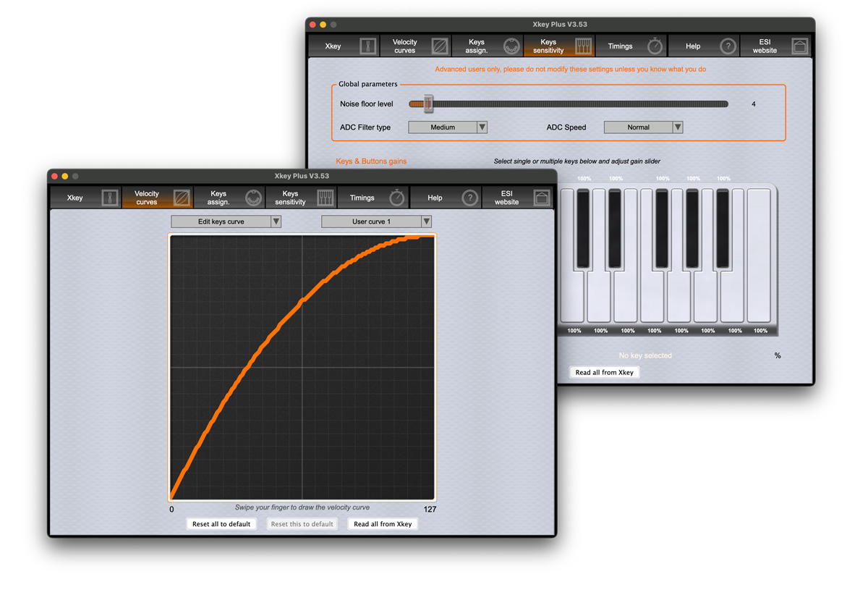Adjust the Noise floor level slider
The width and height of the screenshot is (868, 595).
pyautogui.click(x=428, y=104)
